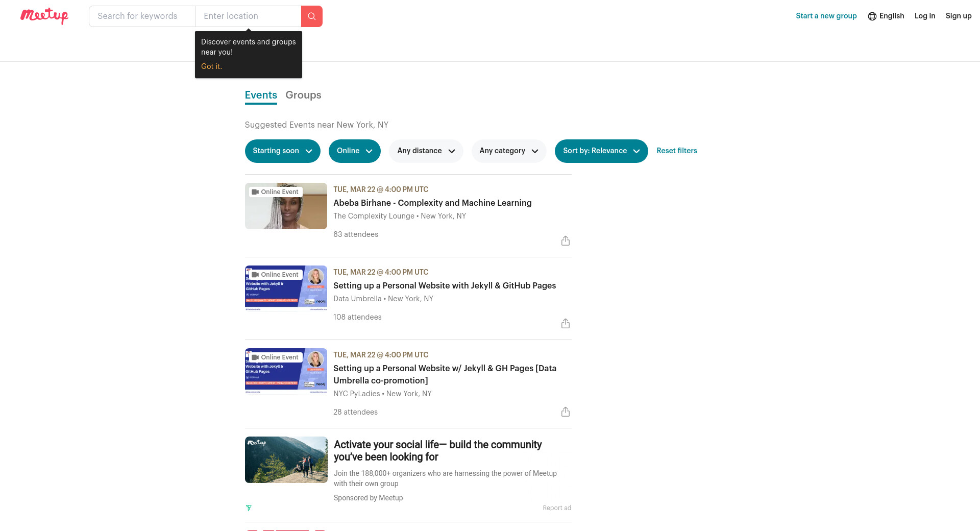Open Activate your social life ad headline
980x531 pixels.
click(437, 451)
